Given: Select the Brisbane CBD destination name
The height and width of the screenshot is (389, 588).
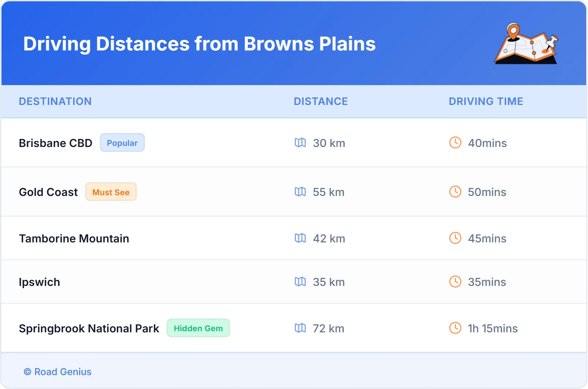Looking at the screenshot, I should pyautogui.click(x=56, y=143).
